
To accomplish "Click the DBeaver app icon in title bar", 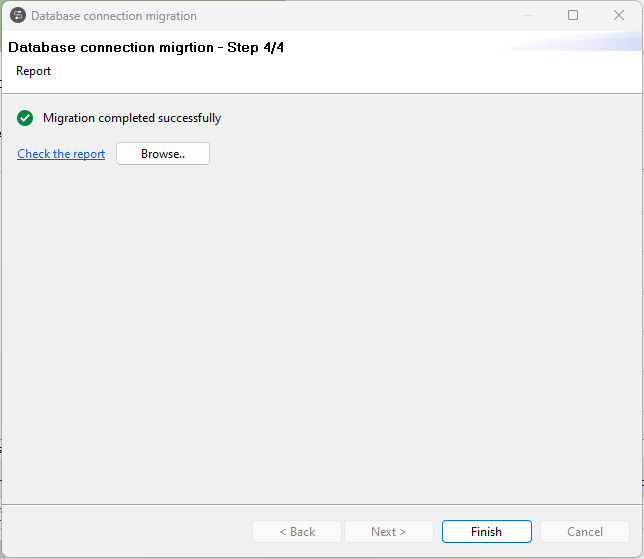I will click(x=17, y=16).
